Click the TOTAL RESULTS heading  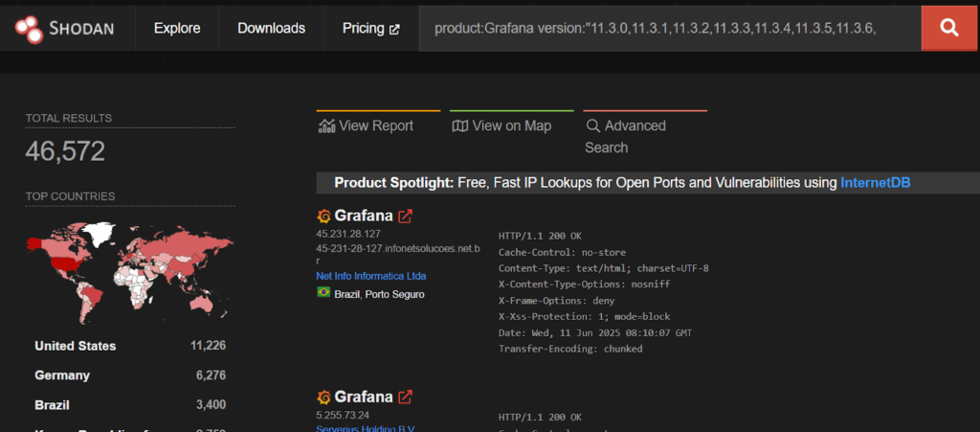(69, 118)
